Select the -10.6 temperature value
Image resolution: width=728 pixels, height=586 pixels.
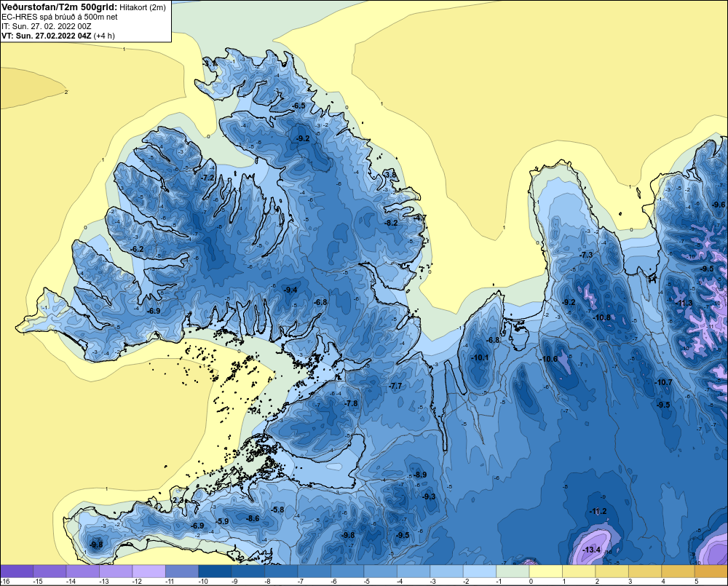(548, 359)
